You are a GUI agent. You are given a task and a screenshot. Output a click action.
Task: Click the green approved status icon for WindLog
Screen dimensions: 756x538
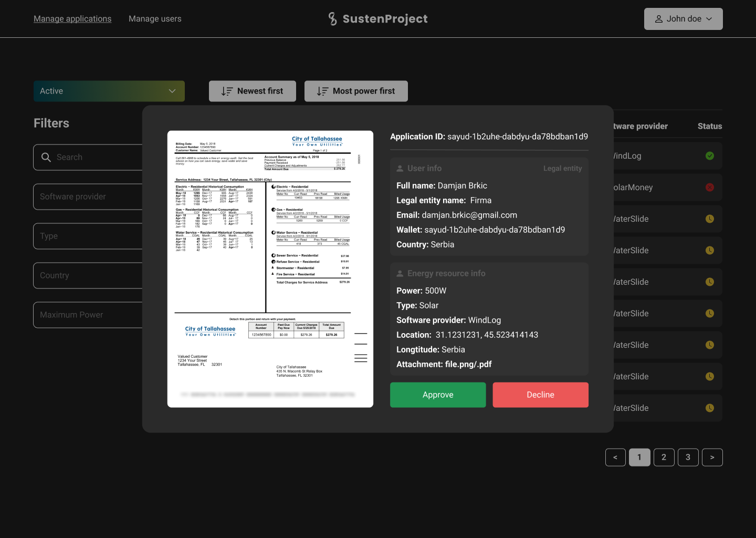coord(709,156)
